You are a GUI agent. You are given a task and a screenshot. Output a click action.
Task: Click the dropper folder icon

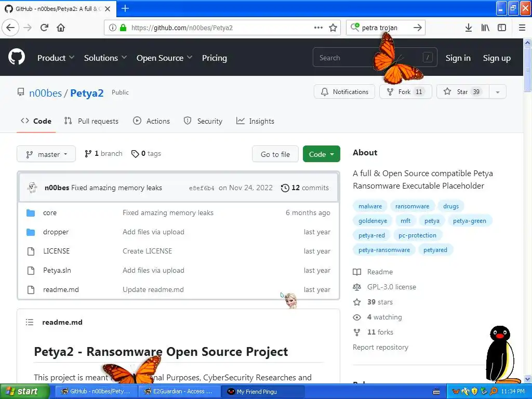point(31,232)
